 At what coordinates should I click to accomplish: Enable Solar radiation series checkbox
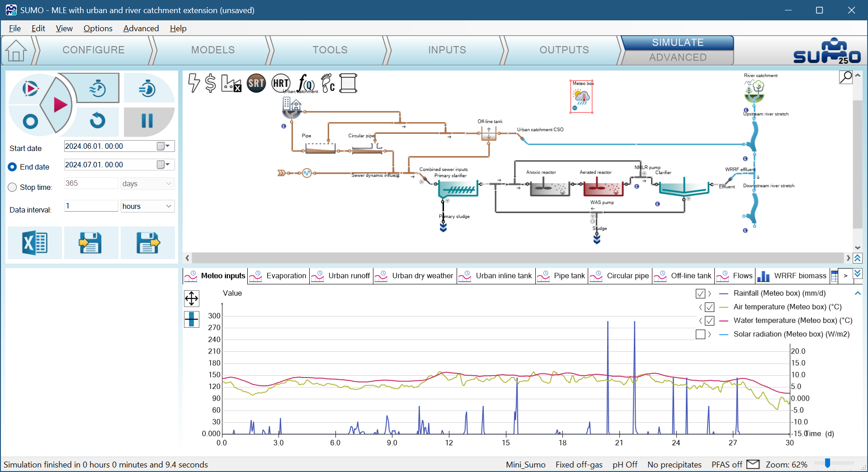tap(700, 334)
